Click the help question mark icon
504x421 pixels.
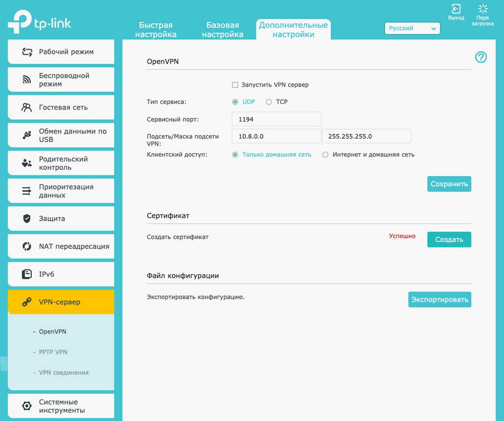click(x=481, y=57)
